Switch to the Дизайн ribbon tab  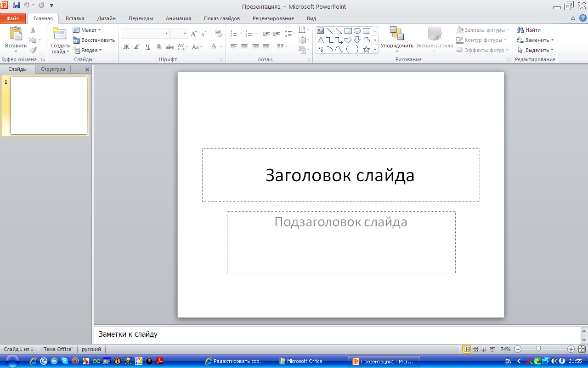click(x=107, y=18)
